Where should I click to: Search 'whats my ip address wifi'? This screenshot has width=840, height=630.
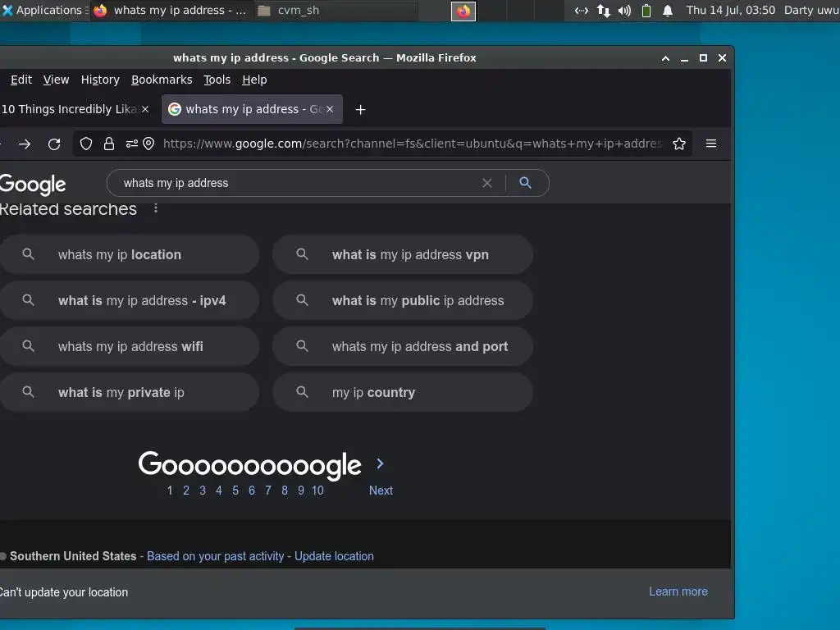pyautogui.click(x=130, y=347)
